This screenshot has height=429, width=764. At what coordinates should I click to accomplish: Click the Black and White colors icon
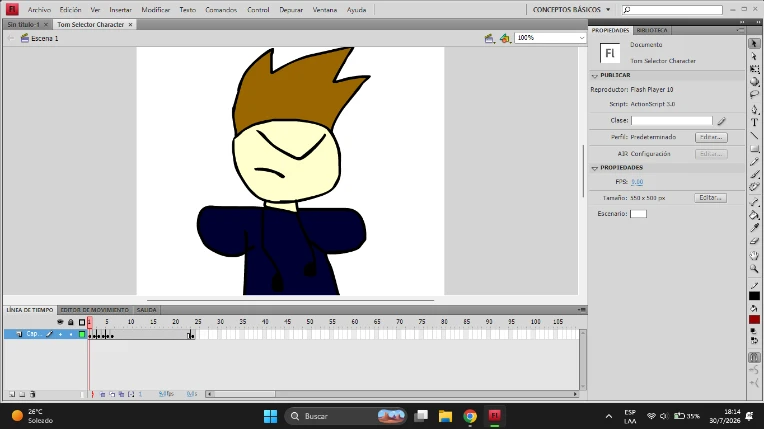point(753,331)
